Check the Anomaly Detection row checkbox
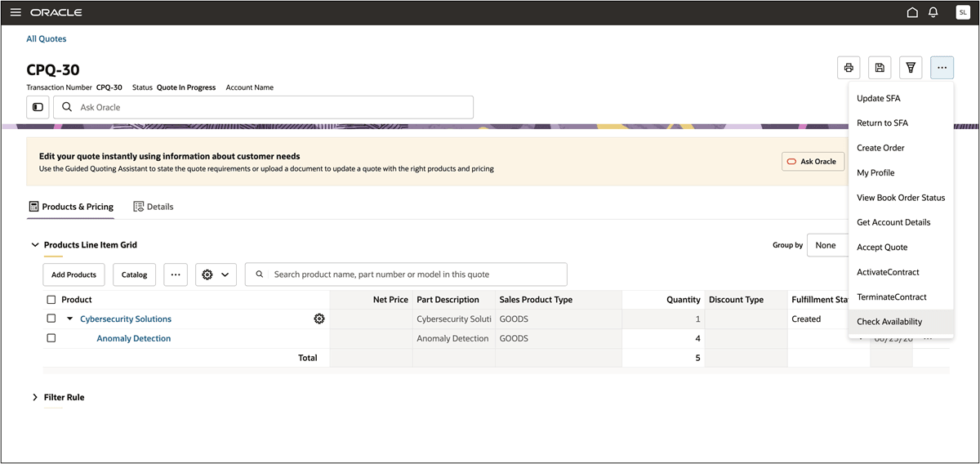980x464 pixels. coord(51,338)
